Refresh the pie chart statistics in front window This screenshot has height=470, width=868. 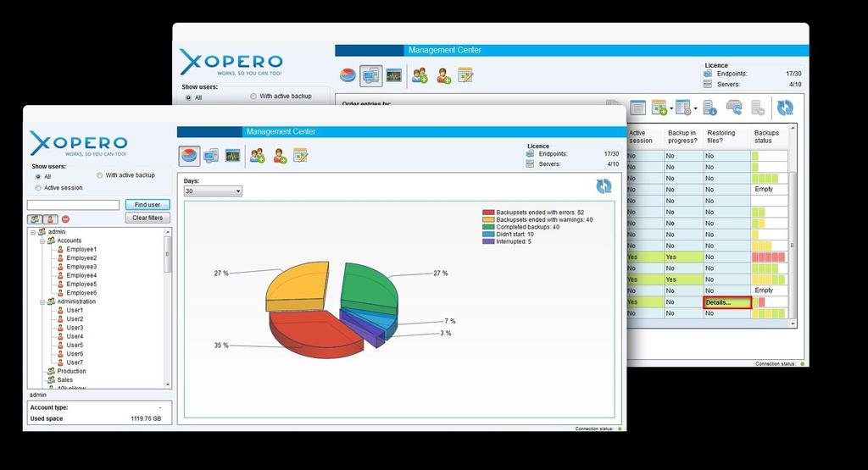[604, 185]
